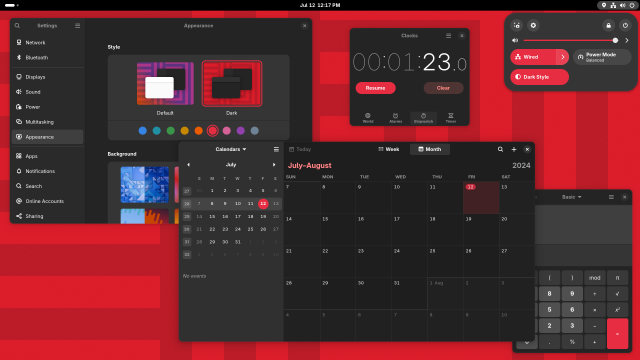
Task: Mute volume via speaker icon
Action: (x=515, y=40)
